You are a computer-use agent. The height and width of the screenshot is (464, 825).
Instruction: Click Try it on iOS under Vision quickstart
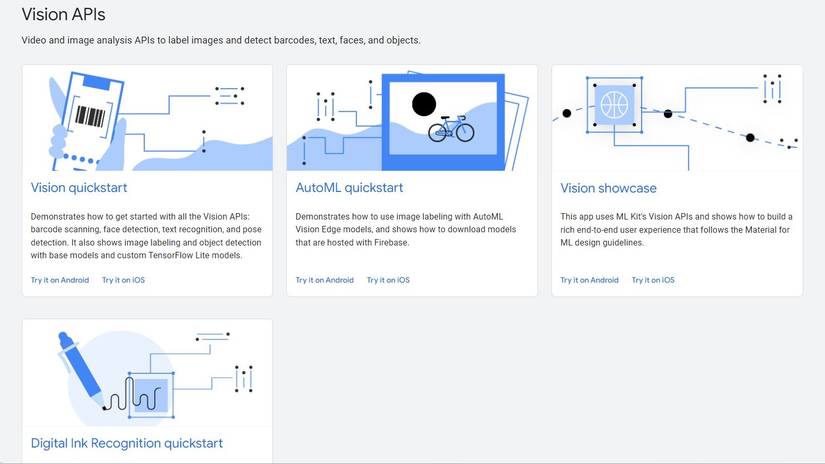tap(123, 280)
